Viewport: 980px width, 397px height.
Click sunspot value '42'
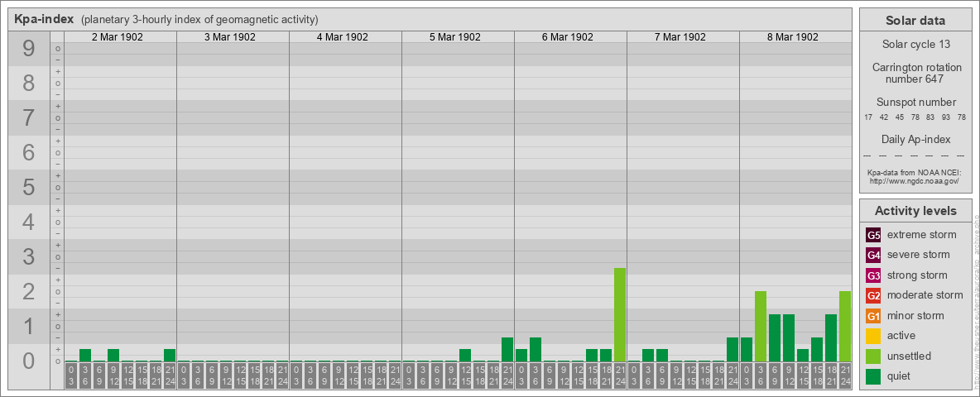click(884, 117)
